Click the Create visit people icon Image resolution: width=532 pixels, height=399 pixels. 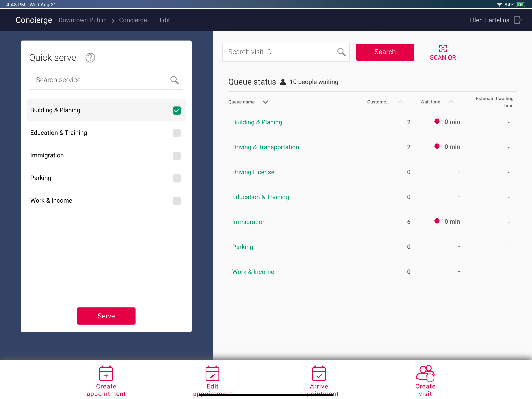(x=425, y=373)
